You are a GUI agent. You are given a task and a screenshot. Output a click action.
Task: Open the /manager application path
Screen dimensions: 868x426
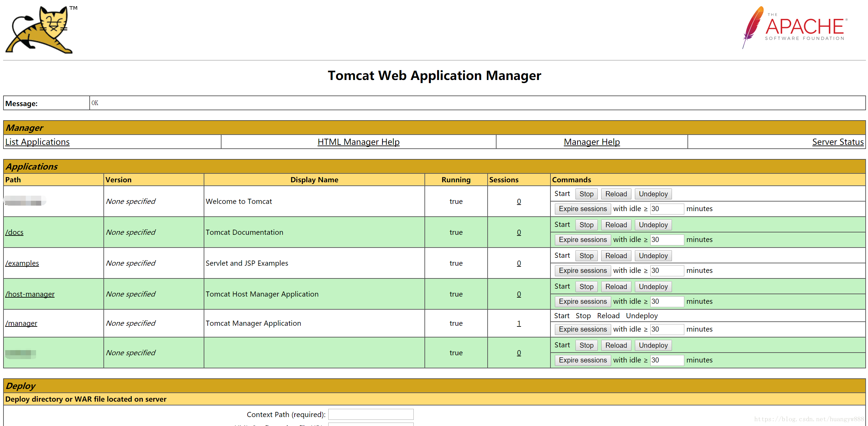click(21, 323)
